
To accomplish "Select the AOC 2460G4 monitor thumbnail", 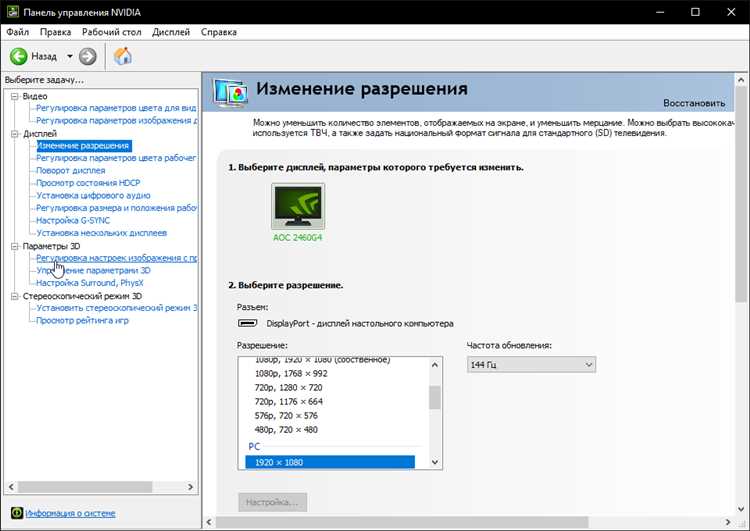I will coord(298,206).
